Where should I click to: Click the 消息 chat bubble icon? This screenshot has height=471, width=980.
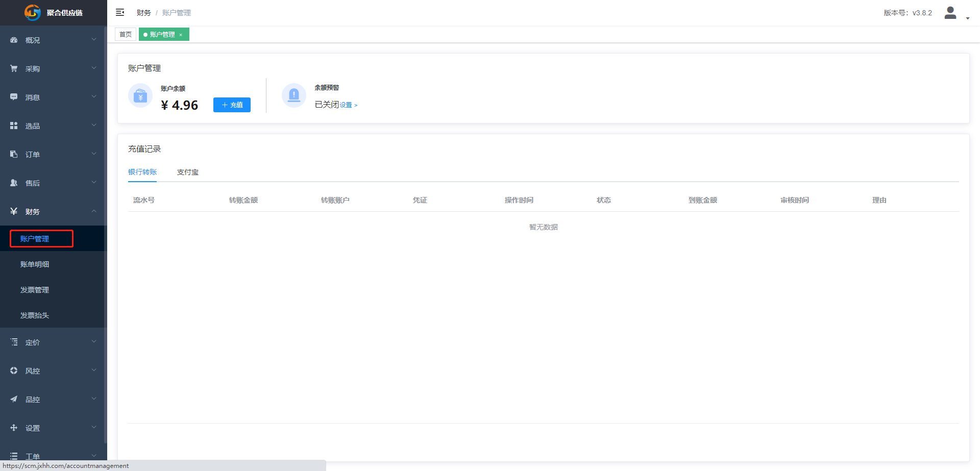(14, 97)
